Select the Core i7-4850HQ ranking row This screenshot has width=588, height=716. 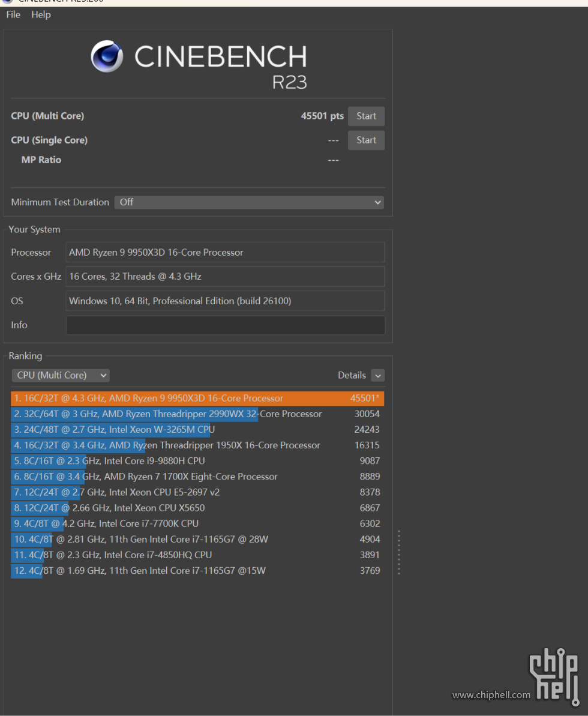click(x=197, y=555)
